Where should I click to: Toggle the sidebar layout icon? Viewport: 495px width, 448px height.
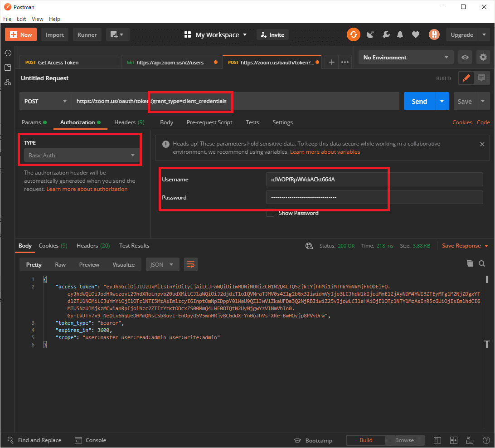point(437,440)
